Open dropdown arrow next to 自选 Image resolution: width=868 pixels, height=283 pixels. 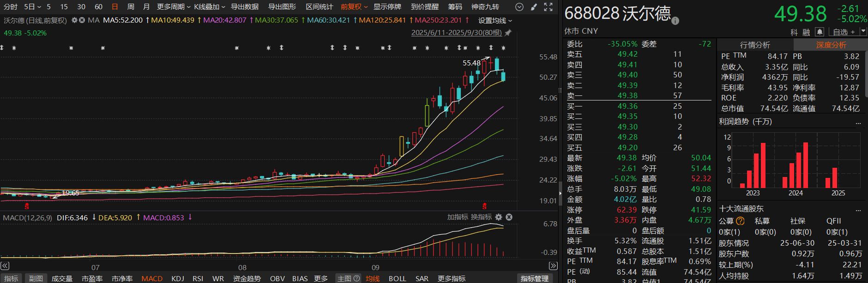[863, 32]
